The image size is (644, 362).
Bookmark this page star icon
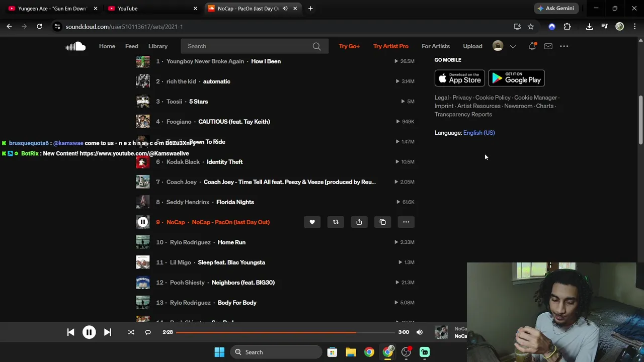[531, 27]
